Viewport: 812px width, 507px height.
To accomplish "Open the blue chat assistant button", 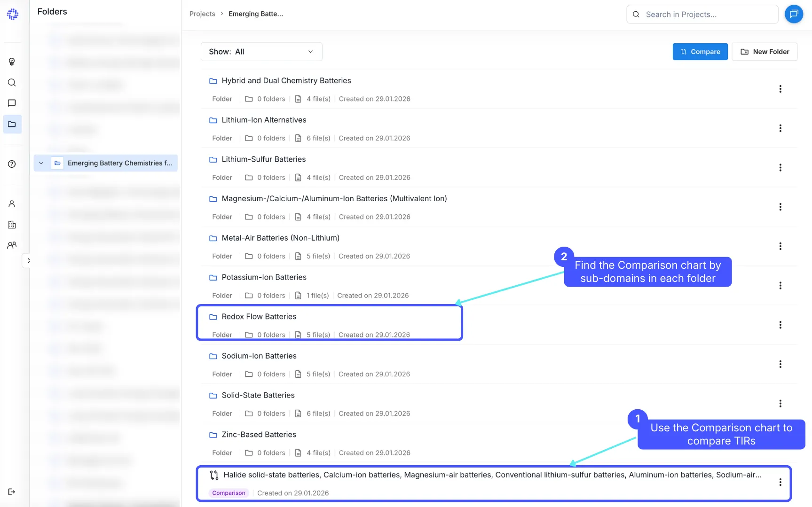I will [x=794, y=14].
